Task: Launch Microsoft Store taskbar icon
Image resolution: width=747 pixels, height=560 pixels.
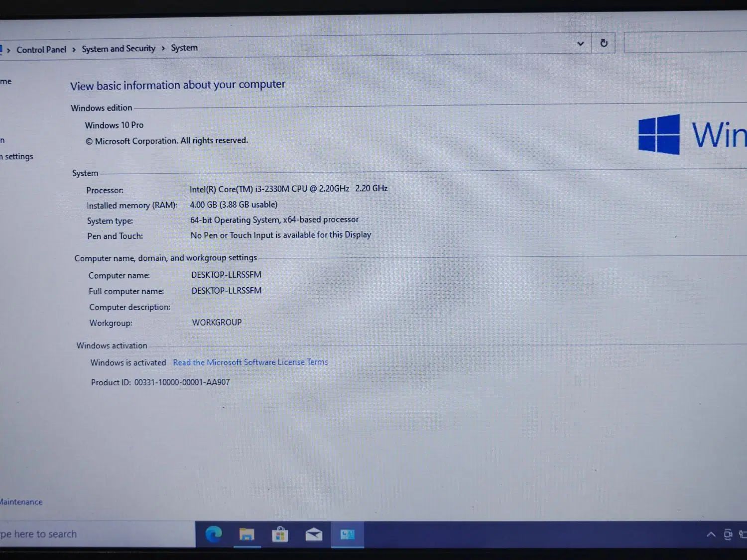Action: pyautogui.click(x=280, y=535)
